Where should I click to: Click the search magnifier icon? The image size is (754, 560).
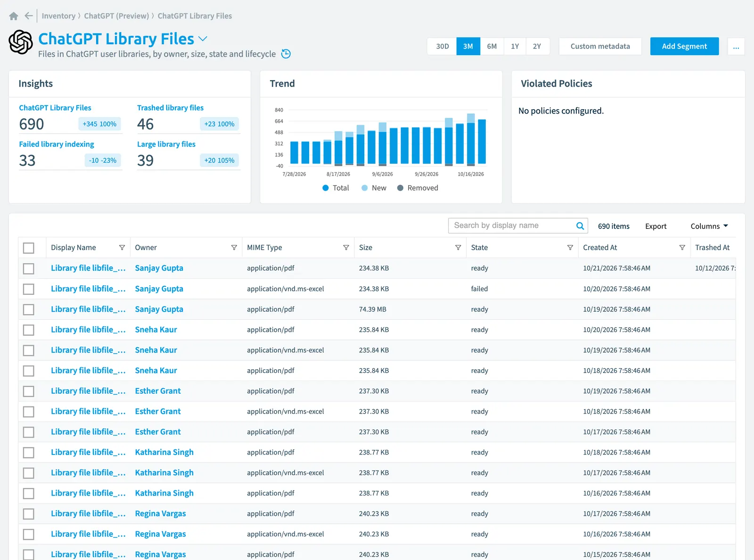(x=580, y=226)
